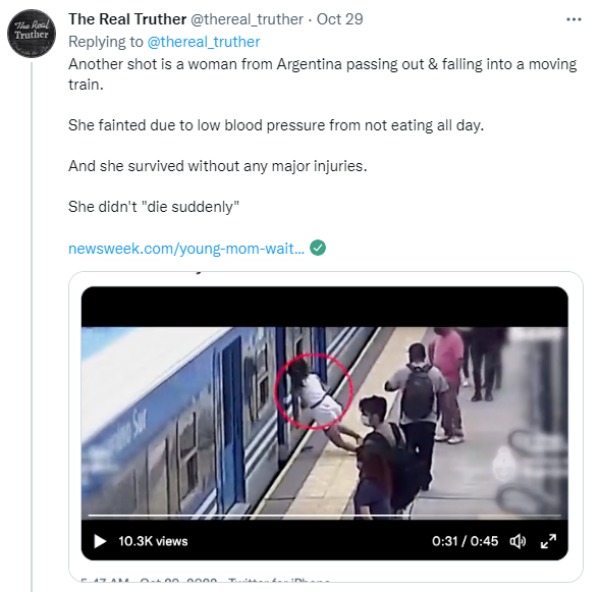Click the survived without major injuries sentence
This screenshot has height=592, width=600.
point(217,166)
